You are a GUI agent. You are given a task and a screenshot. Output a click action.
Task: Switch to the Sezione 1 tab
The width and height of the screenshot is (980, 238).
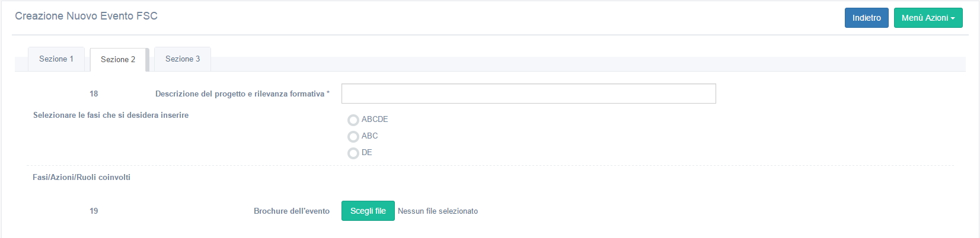[56, 59]
